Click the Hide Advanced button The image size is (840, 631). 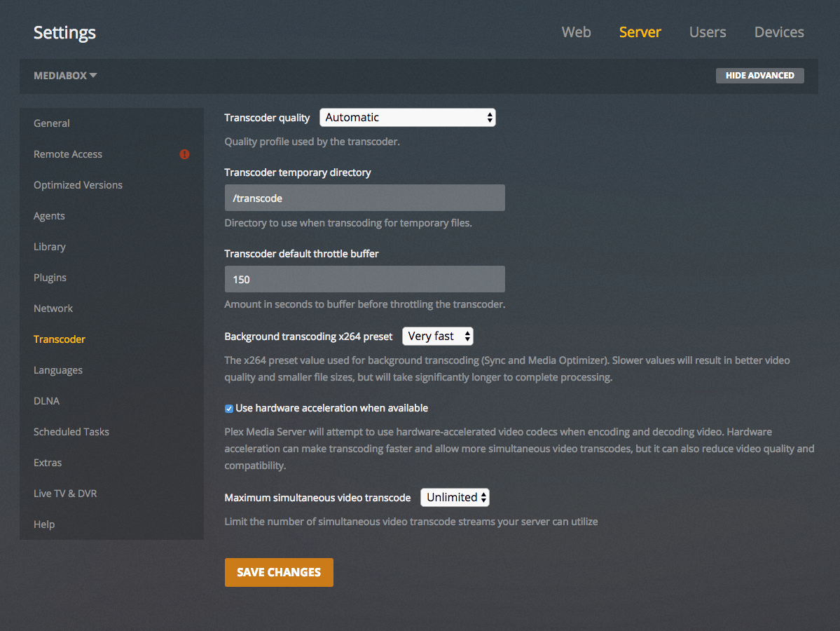click(x=759, y=76)
